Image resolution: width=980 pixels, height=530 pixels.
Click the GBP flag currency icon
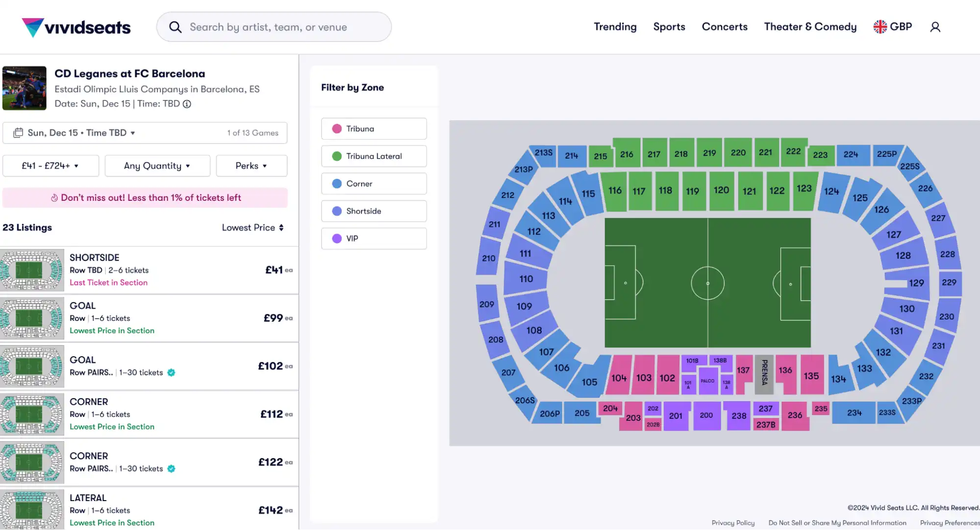tap(880, 27)
